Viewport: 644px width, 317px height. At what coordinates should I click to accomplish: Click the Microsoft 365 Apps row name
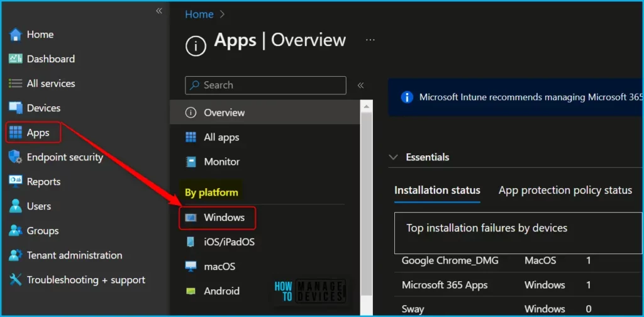(x=445, y=285)
